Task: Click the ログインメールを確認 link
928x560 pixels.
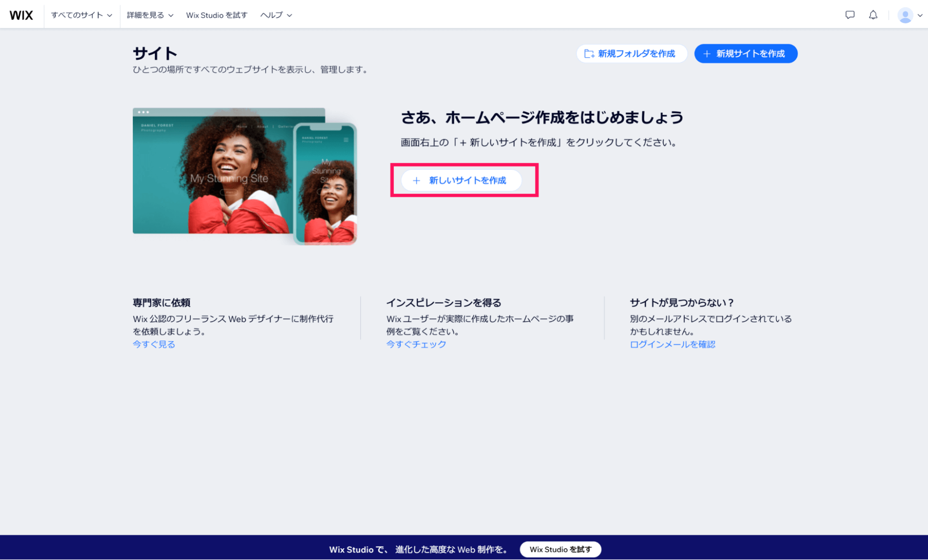Action: 672,344
